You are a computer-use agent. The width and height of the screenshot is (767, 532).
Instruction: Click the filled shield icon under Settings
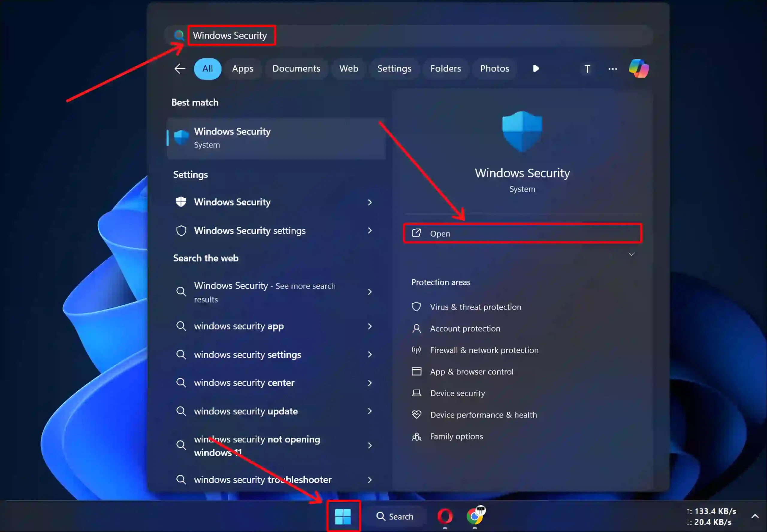click(x=181, y=202)
